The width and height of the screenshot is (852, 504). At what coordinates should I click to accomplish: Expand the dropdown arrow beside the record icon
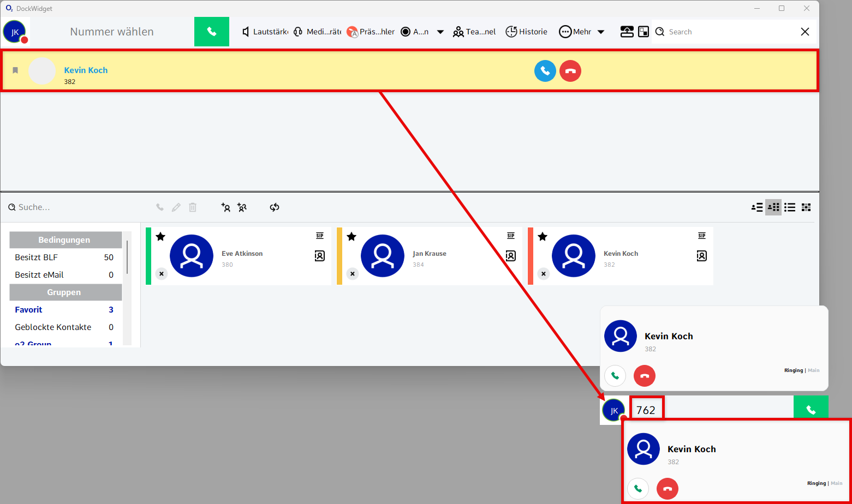point(440,32)
